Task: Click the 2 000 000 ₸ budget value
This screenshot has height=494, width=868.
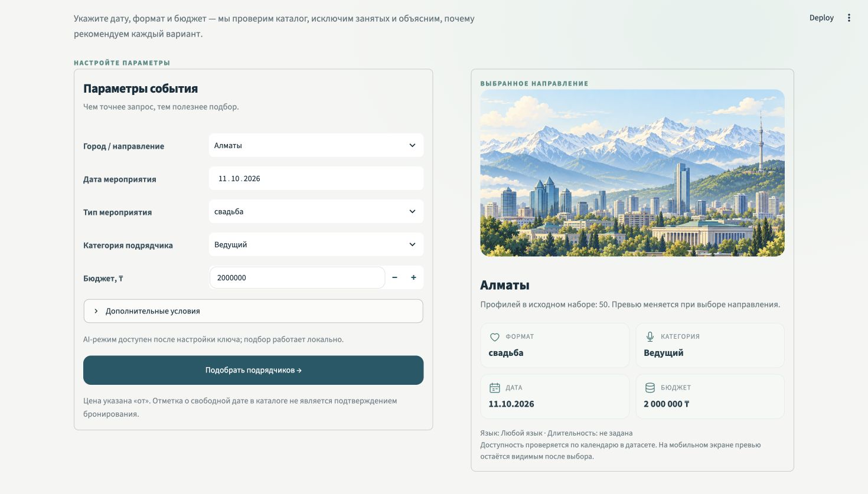Action: [667, 404]
